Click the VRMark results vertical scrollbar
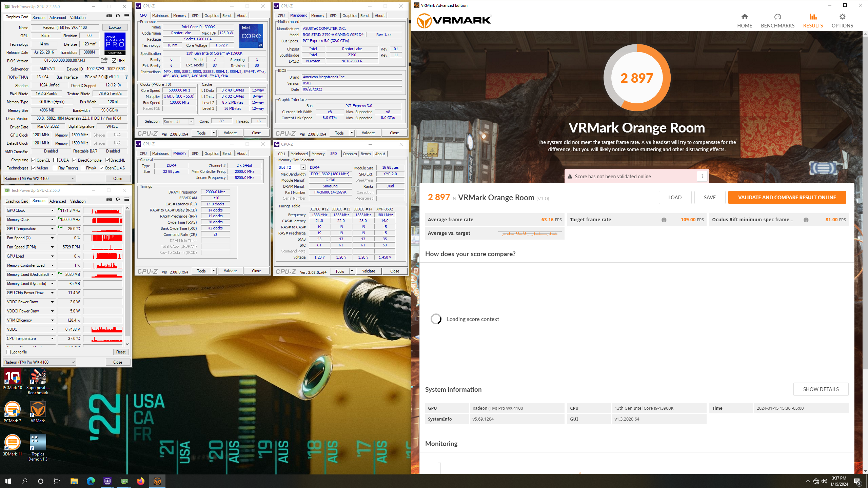Image resolution: width=868 pixels, height=488 pixels. click(865, 203)
